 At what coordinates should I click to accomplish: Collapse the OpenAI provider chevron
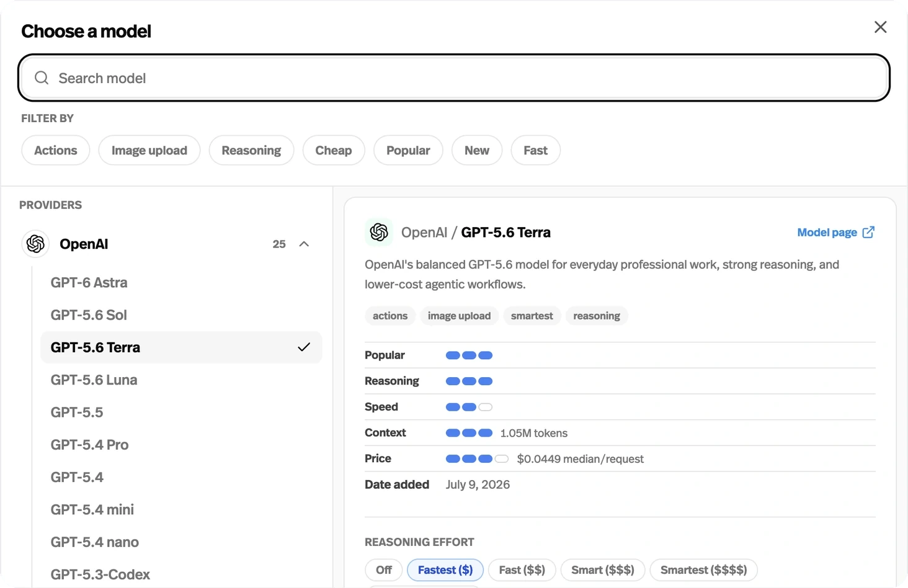304,244
